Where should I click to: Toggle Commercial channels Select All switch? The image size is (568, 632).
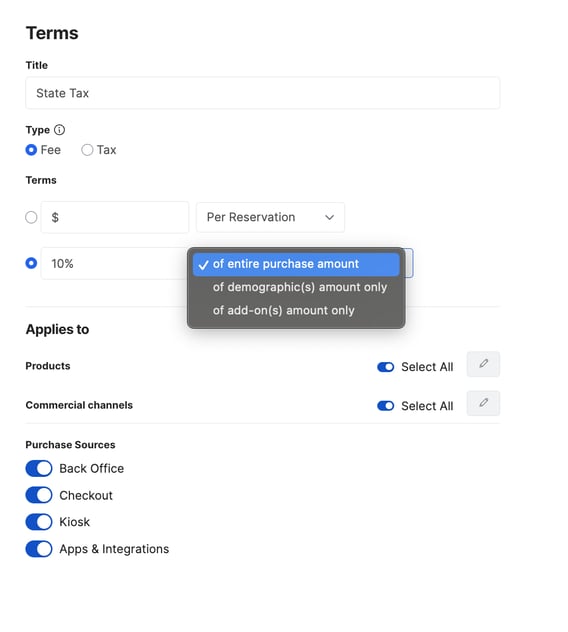coord(385,406)
